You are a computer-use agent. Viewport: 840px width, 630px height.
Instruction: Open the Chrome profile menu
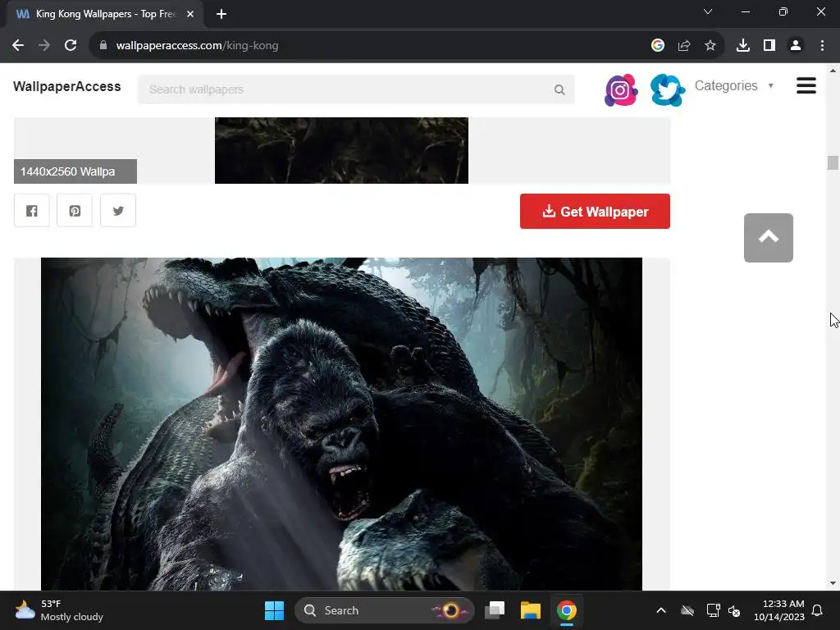pos(796,46)
